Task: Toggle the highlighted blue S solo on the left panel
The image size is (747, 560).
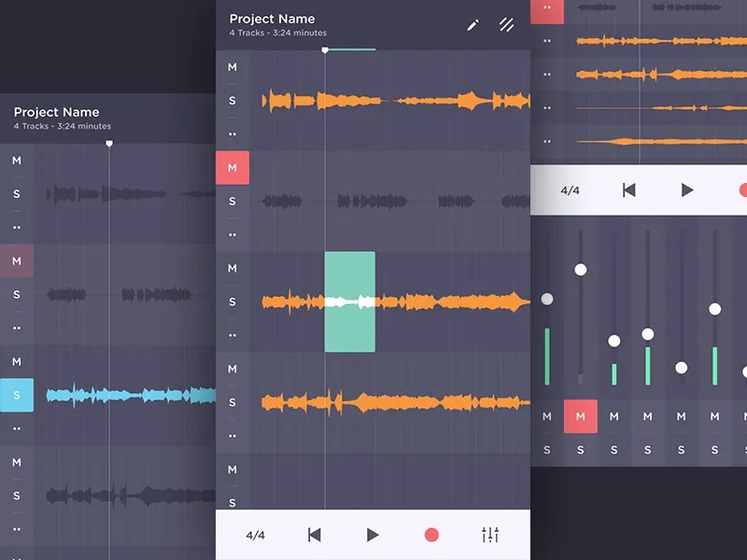Action: [16, 396]
